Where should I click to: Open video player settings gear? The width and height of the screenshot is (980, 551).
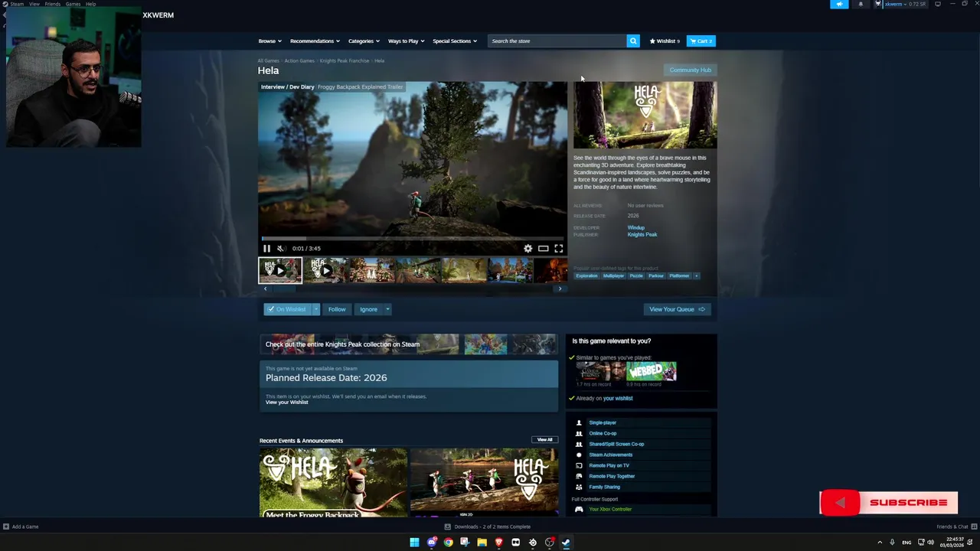(528, 248)
